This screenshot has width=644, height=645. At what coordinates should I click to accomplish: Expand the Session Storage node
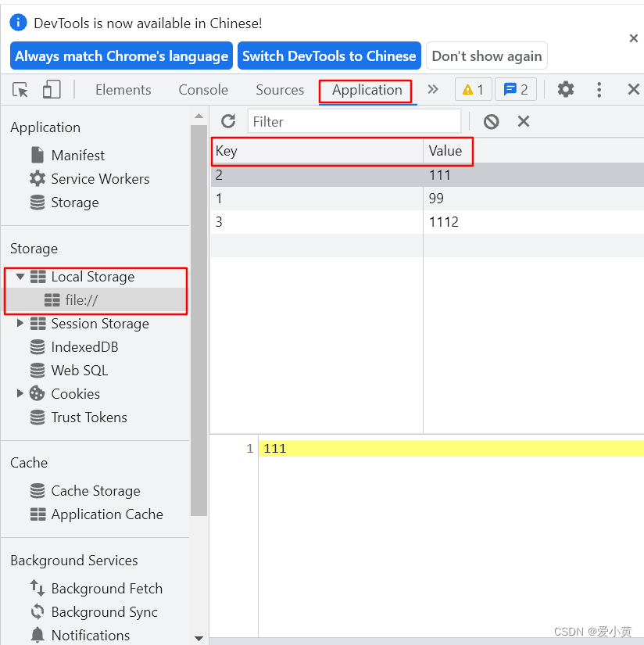coord(20,323)
